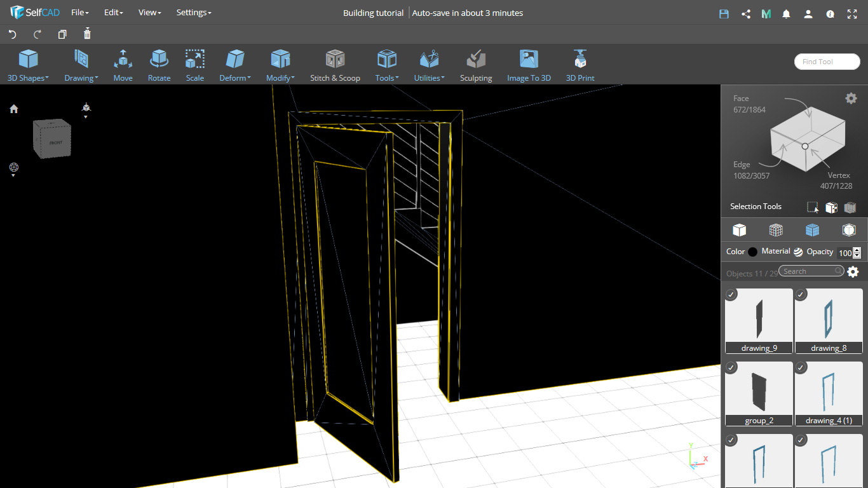This screenshot has width=868, height=488.
Task: Choose the marquee selection tool
Action: pos(813,207)
